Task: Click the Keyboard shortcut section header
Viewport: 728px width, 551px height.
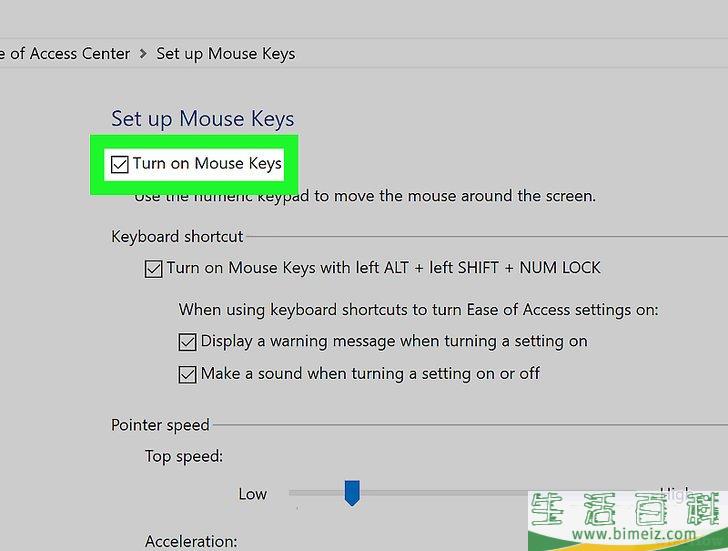Action: coord(177,237)
